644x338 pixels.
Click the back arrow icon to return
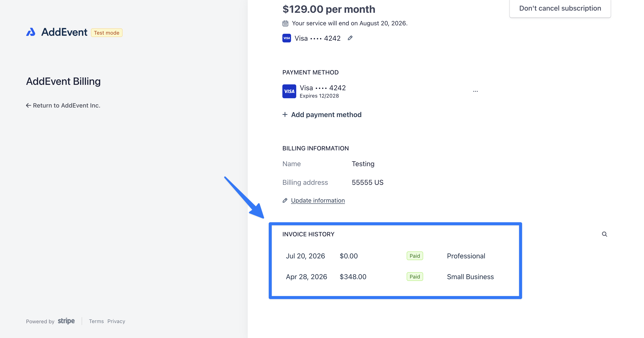(29, 105)
